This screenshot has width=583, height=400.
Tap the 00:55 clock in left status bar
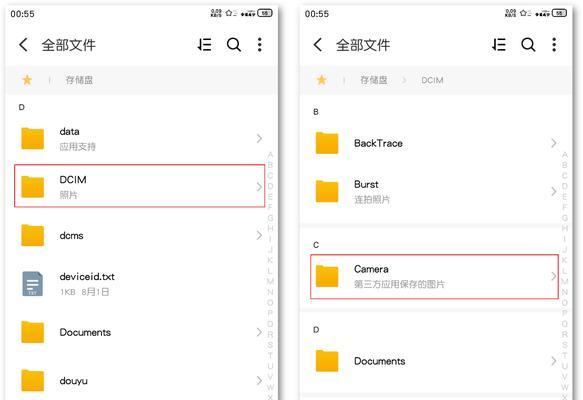click(22, 14)
